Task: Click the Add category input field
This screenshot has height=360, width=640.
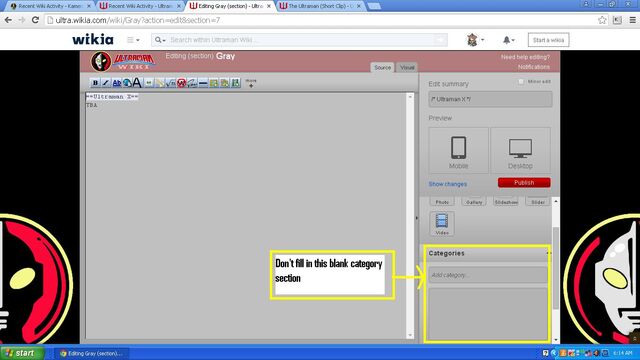Action: point(488,275)
